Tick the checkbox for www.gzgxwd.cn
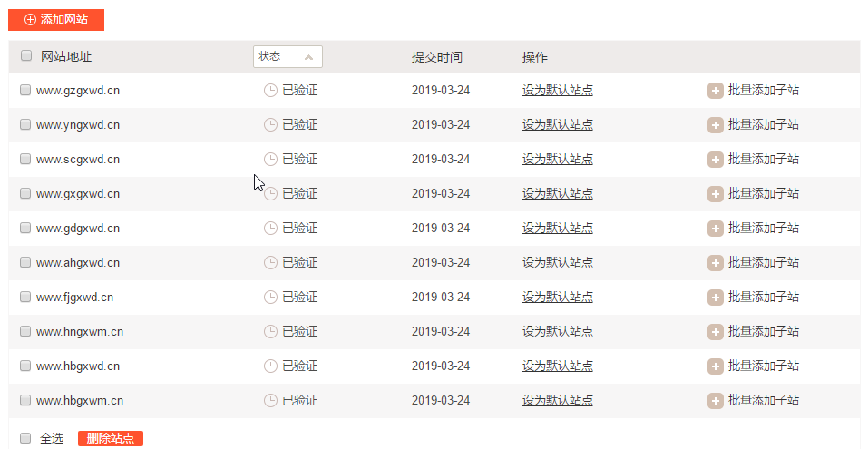The image size is (868, 449). pos(25,90)
